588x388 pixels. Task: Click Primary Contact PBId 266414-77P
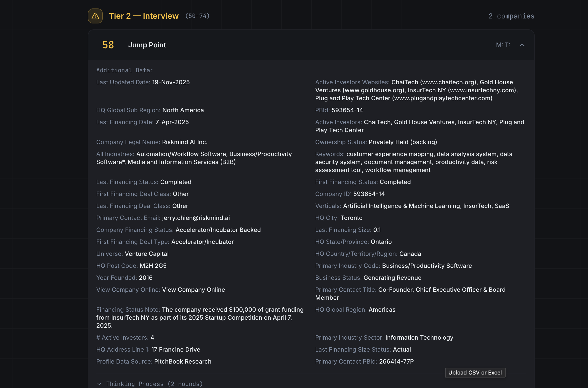tap(396, 361)
